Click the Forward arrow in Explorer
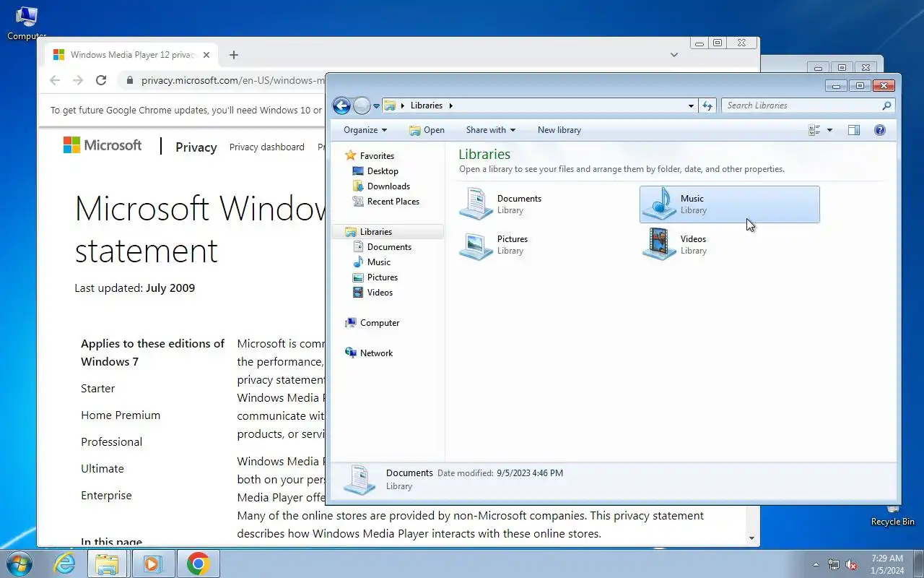The height and width of the screenshot is (578, 924). tap(362, 105)
